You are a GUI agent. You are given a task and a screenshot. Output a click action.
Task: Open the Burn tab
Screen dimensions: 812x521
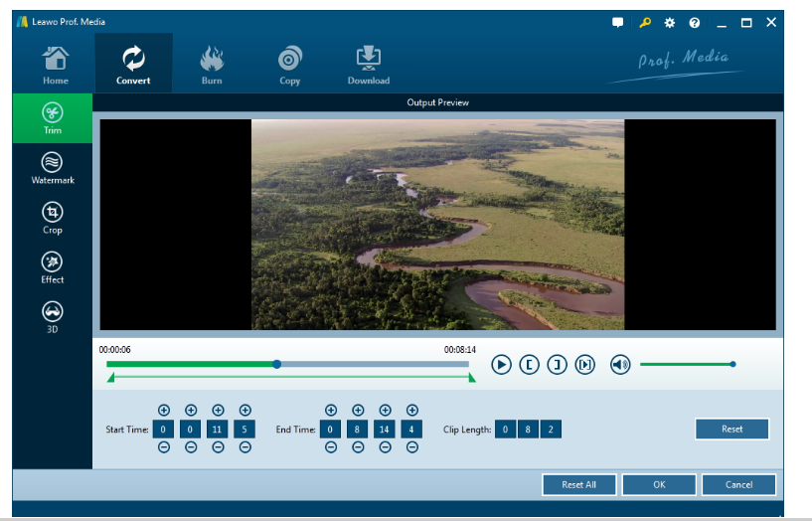tap(212, 65)
